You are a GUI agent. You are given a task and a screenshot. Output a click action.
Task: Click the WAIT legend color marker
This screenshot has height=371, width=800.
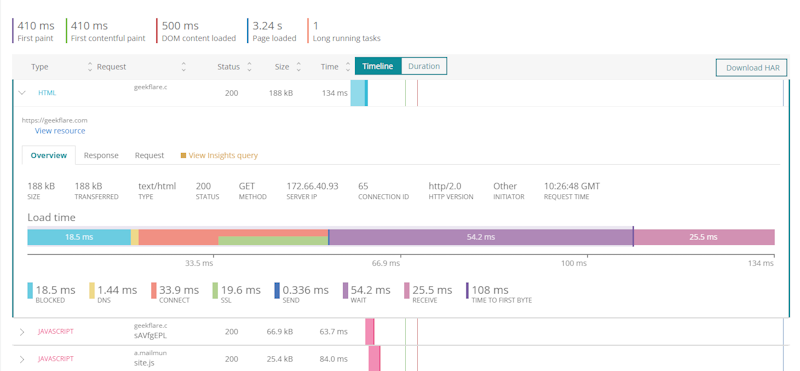[x=345, y=291]
